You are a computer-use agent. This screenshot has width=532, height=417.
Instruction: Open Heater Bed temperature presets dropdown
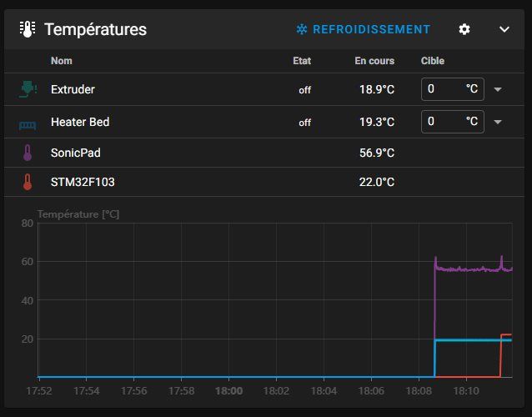tap(498, 122)
